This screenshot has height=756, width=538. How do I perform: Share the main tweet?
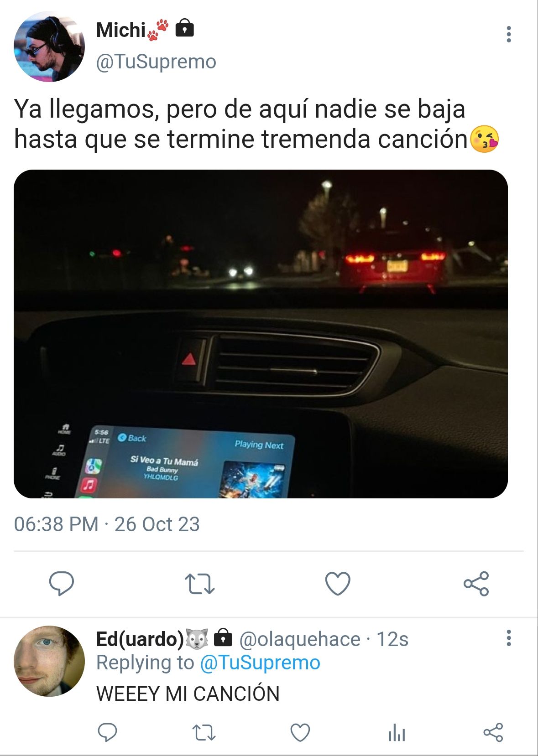(x=476, y=584)
